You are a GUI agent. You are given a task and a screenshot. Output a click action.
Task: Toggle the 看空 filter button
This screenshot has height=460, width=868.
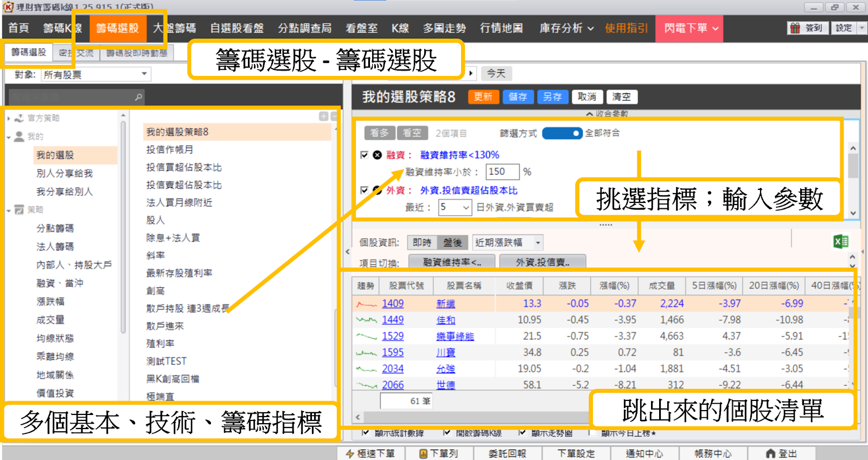pos(412,133)
